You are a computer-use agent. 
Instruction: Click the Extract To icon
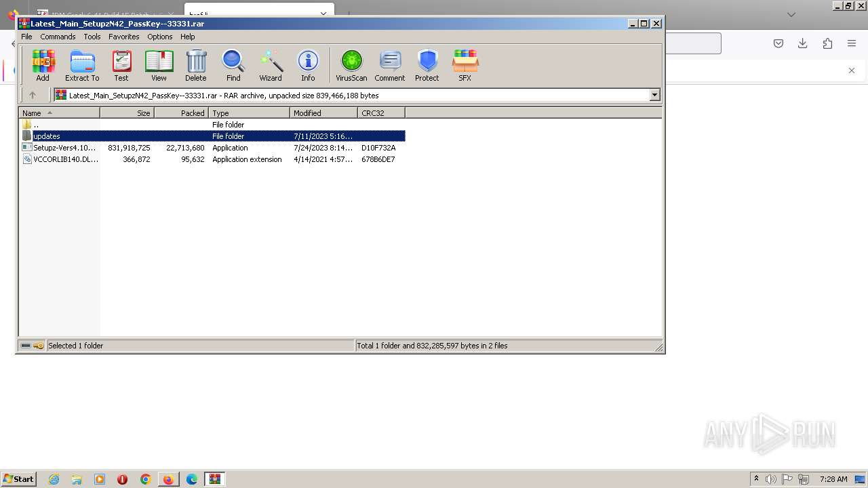click(82, 66)
